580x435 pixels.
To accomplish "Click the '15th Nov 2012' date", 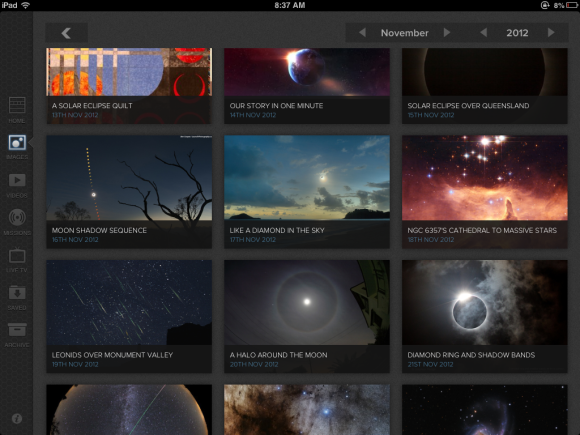I will click(x=431, y=115).
